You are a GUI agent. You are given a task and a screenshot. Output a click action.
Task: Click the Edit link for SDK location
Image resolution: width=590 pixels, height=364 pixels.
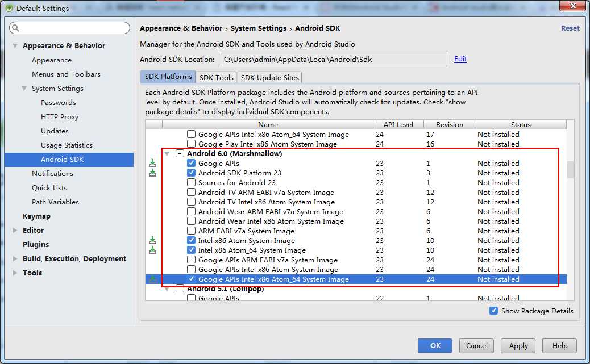[460, 58]
